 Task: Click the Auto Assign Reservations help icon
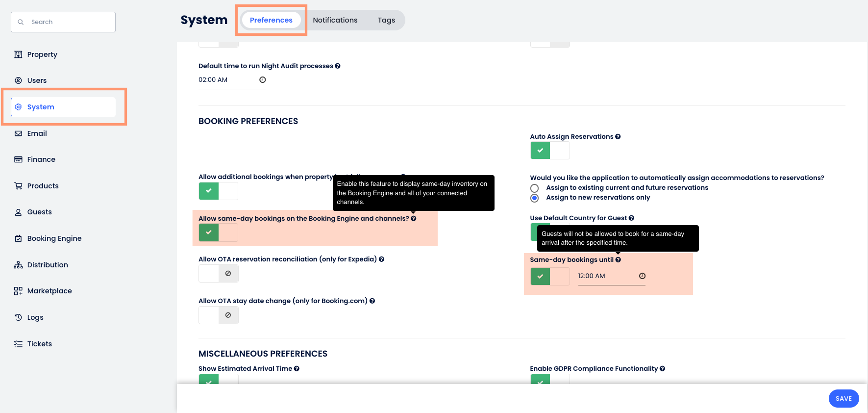coord(618,137)
